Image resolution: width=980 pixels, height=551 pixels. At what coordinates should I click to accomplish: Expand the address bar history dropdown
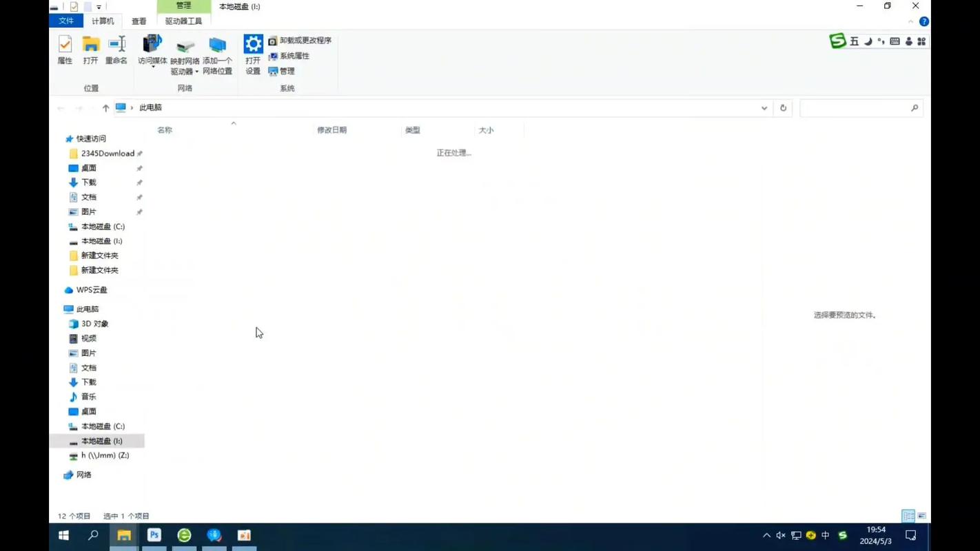[x=764, y=108]
